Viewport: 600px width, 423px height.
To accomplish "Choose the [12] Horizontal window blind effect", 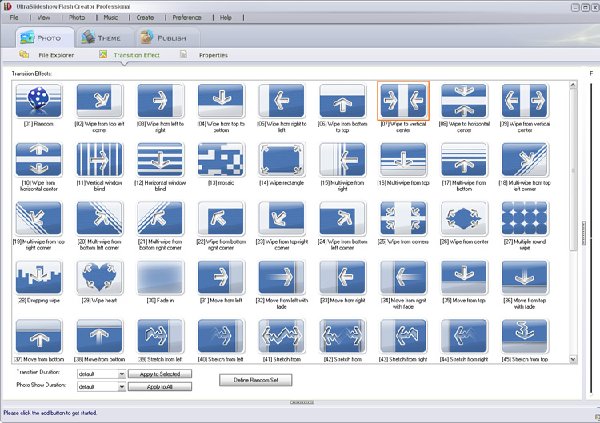I will point(160,160).
